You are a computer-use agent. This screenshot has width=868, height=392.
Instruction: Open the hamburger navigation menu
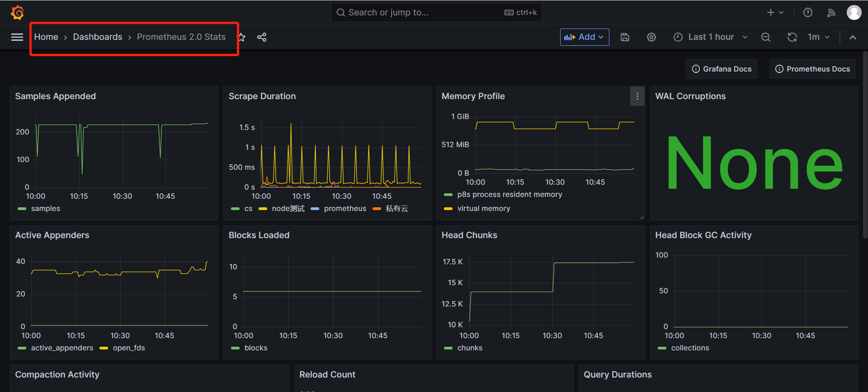pos(17,37)
